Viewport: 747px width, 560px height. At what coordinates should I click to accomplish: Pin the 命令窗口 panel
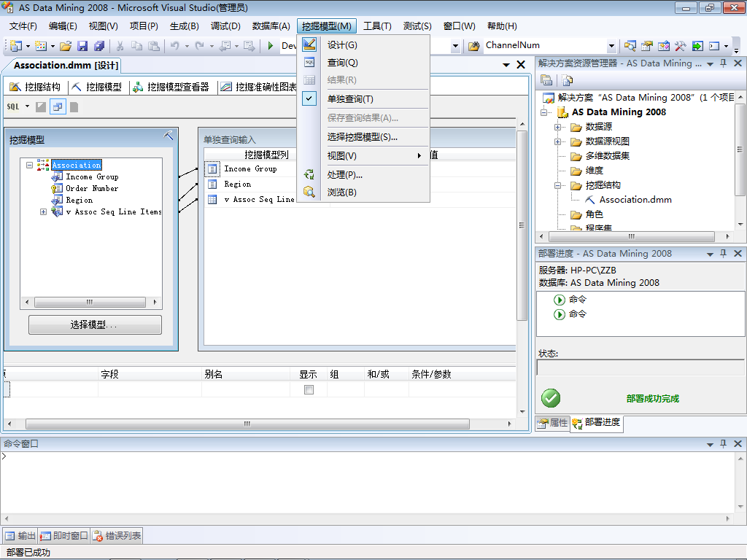[723, 443]
